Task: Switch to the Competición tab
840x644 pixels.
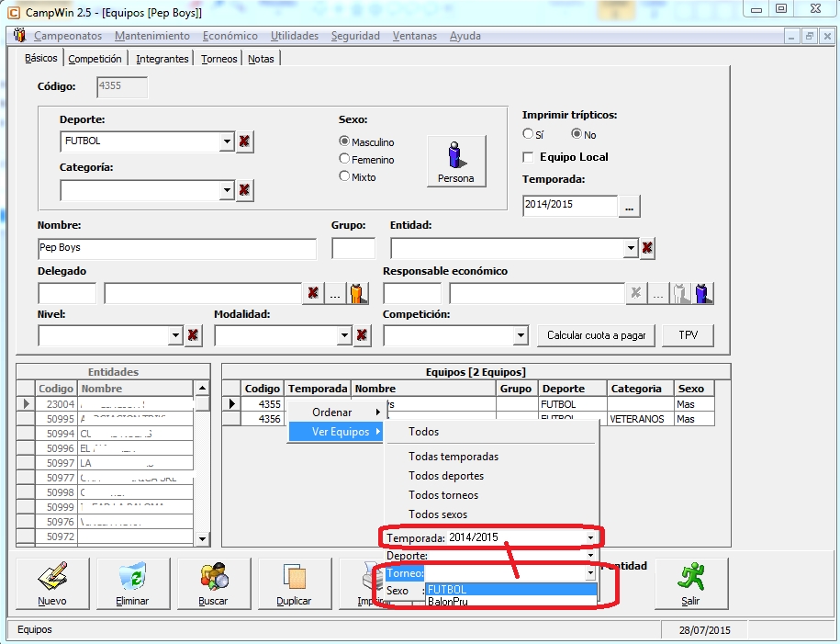Action: tap(95, 59)
